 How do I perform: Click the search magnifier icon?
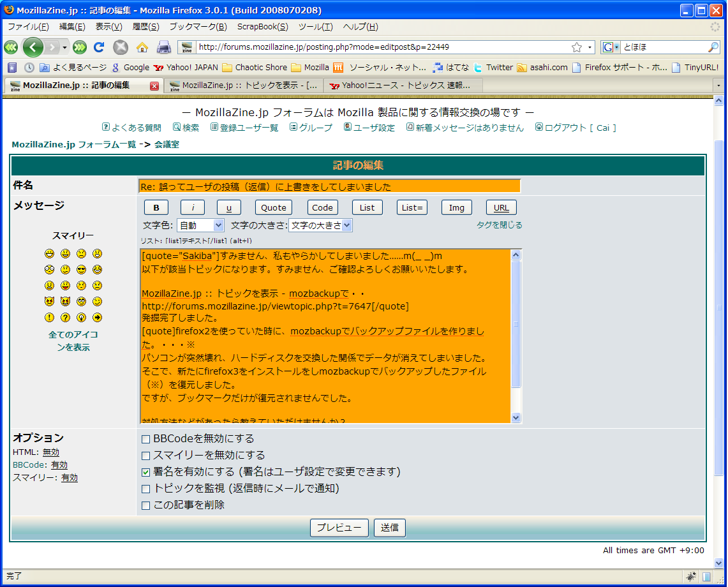pyautogui.click(x=713, y=47)
